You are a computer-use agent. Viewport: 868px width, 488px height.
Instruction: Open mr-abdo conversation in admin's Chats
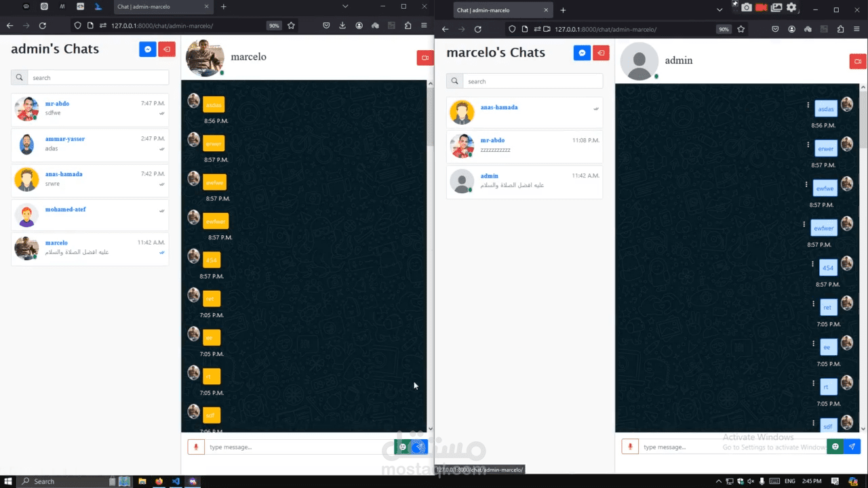click(x=90, y=108)
